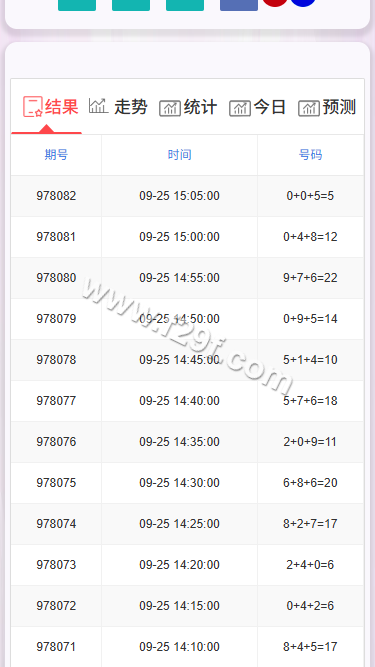Screen dimensions: 375x667
Task: Select the 统计 tab label
Action: click(200, 107)
